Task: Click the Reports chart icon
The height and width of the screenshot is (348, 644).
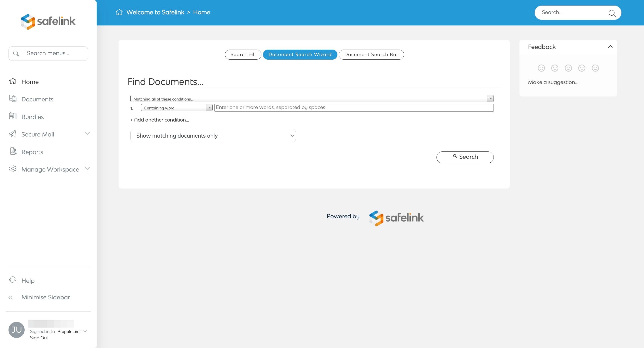Action: click(x=13, y=151)
